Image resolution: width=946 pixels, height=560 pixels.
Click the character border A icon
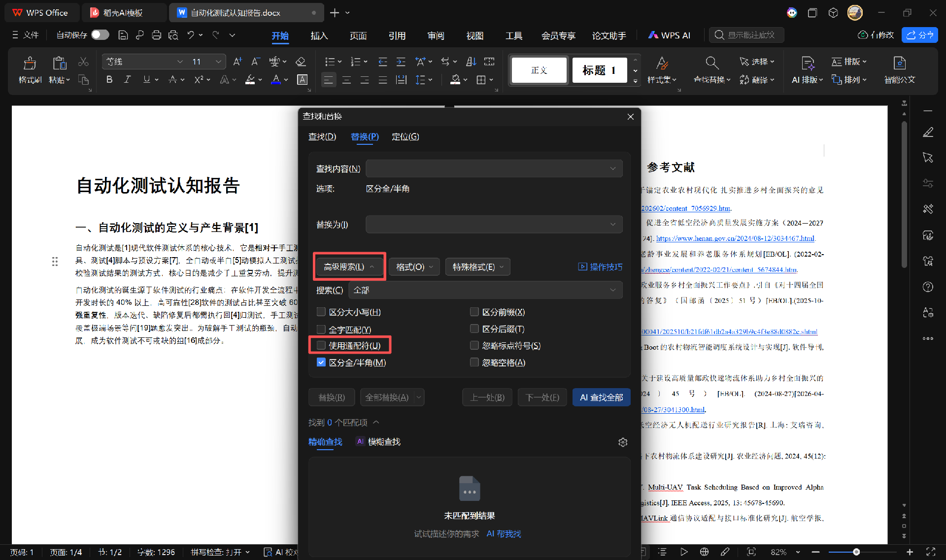[x=303, y=80]
